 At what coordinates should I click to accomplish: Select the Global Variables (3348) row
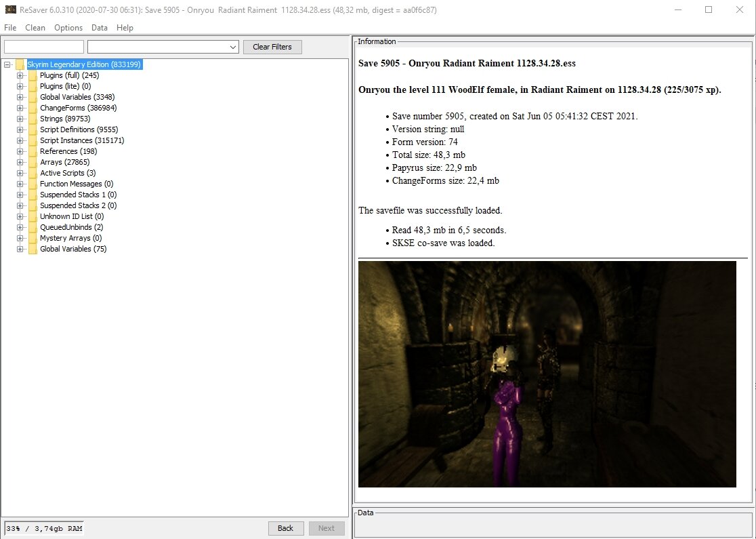(x=77, y=97)
